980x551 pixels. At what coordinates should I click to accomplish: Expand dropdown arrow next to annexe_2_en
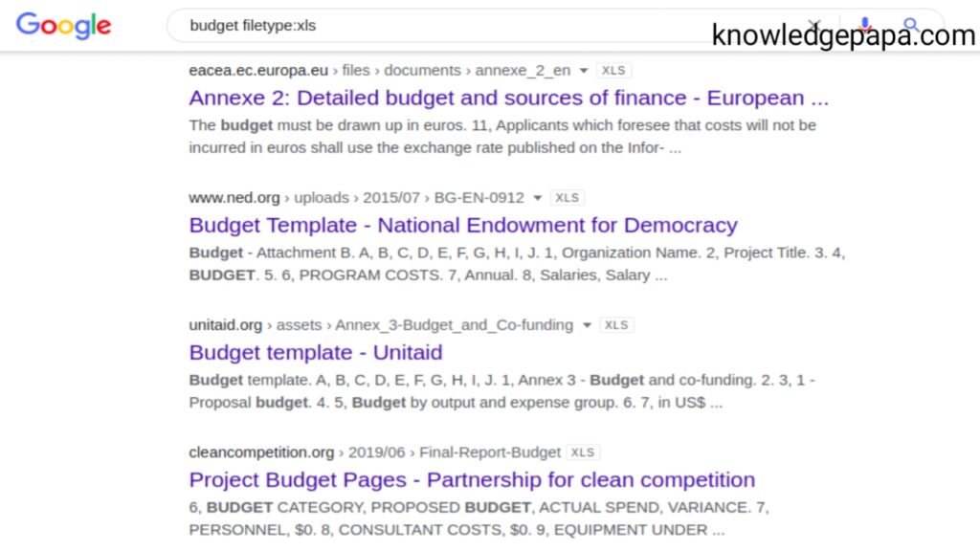pyautogui.click(x=584, y=71)
